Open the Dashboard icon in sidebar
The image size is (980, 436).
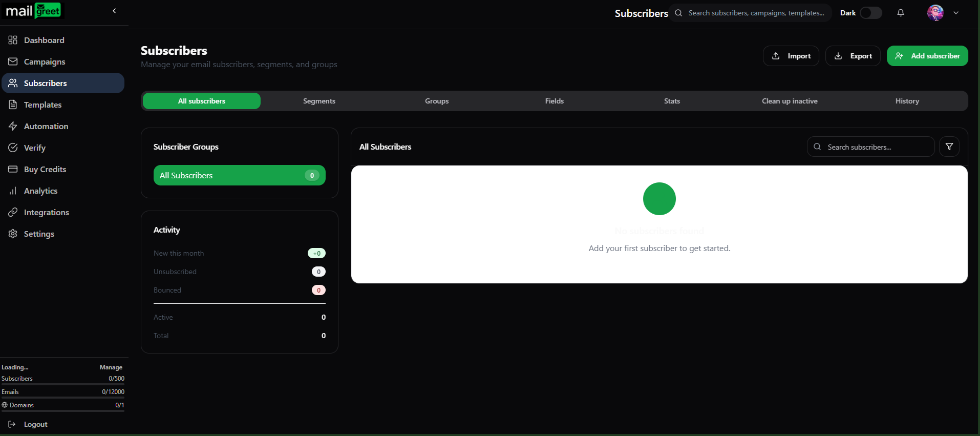tap(13, 40)
